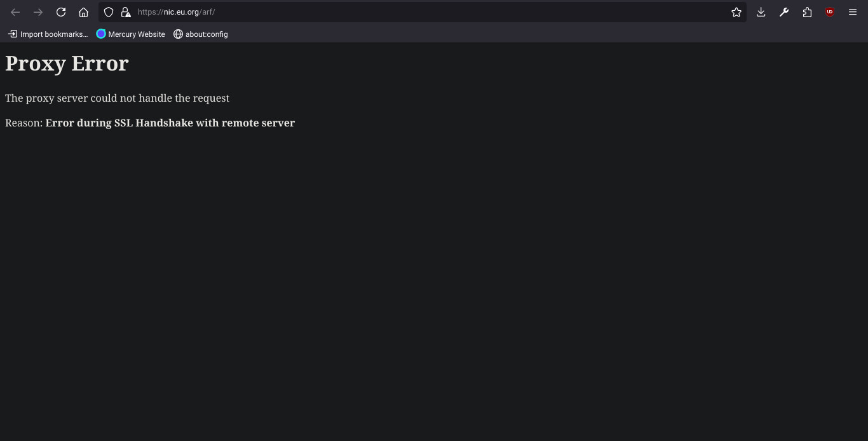This screenshot has width=868, height=441.
Task: Show site security info via padlock
Action: [126, 12]
